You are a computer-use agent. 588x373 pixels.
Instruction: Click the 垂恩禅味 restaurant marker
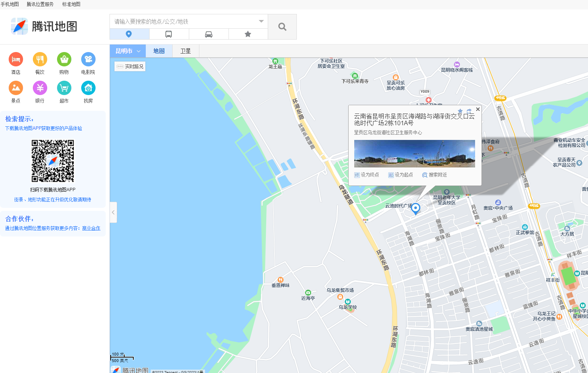pos(281,280)
